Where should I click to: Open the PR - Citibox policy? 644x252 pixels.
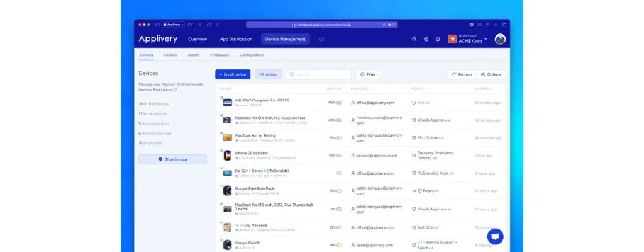pyautogui.click(x=427, y=138)
